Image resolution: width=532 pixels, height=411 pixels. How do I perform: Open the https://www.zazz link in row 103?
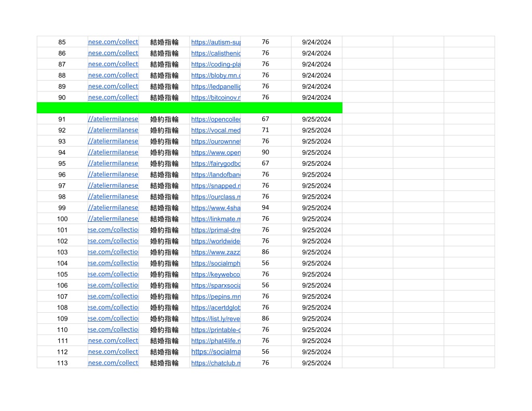[216, 252]
